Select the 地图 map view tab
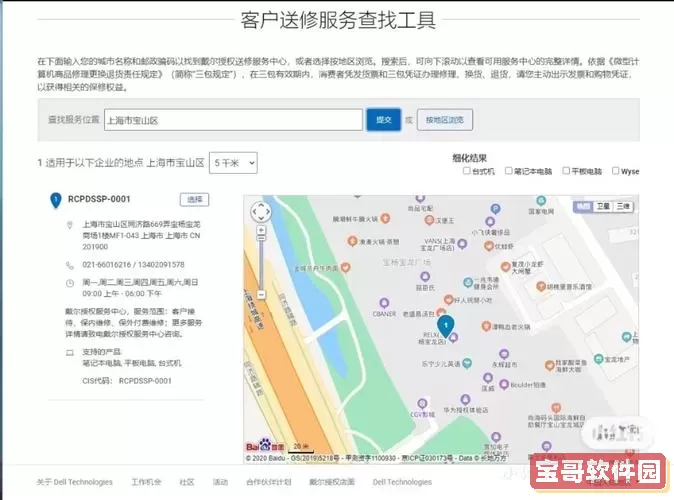Image resolution: width=674 pixels, height=500 pixels. coord(583,206)
